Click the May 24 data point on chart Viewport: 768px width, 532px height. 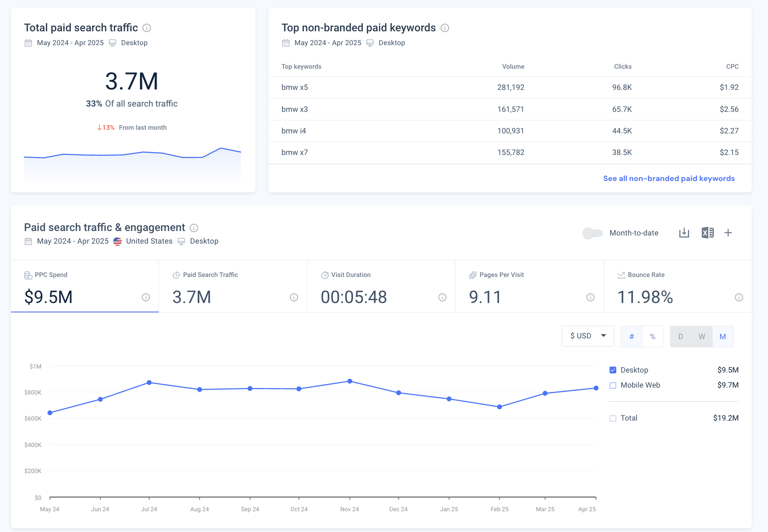click(50, 413)
